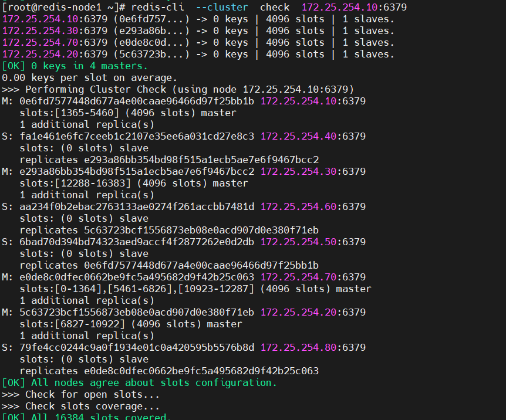Click the IP '172.25.254.80' of the slave node
Image resolution: width=506 pixels, height=420 pixels.
tap(299, 347)
